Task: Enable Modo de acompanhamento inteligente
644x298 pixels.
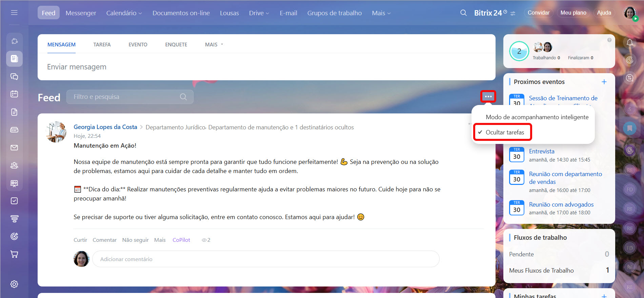Action: 537,117
